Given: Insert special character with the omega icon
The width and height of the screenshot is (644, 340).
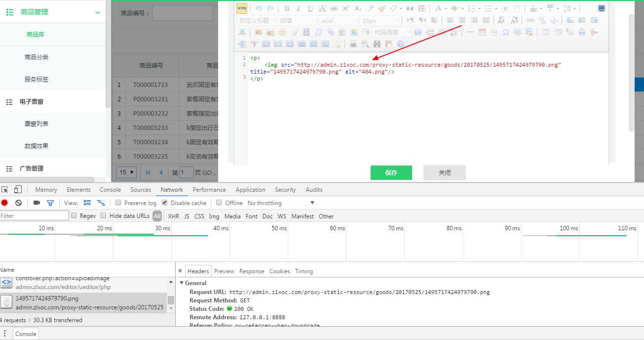Looking at the screenshot, I should click(506, 32).
